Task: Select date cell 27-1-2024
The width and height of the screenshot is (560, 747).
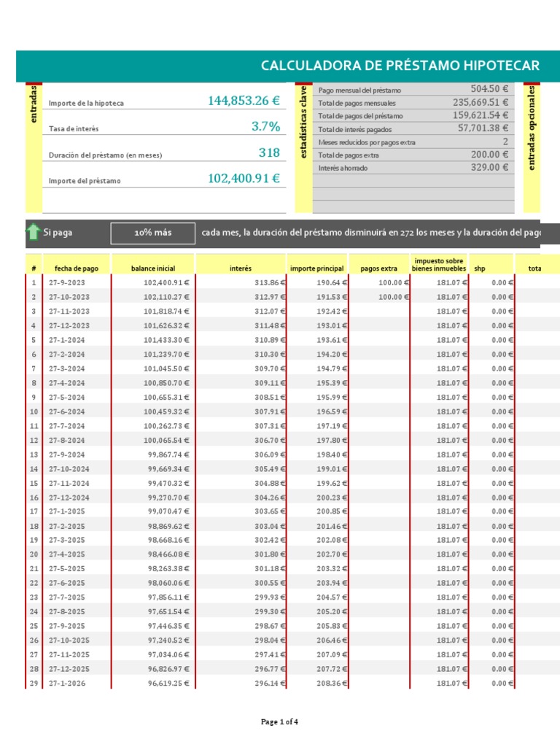Action: [x=66, y=340]
